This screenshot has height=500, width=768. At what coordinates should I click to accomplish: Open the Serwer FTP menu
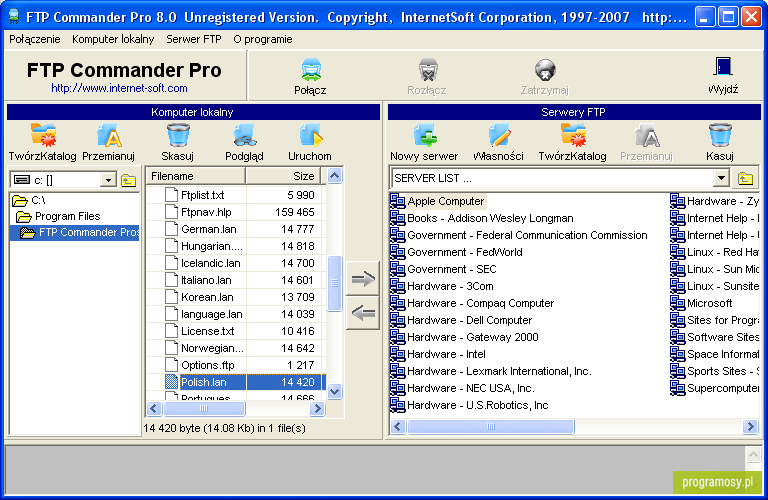194,39
